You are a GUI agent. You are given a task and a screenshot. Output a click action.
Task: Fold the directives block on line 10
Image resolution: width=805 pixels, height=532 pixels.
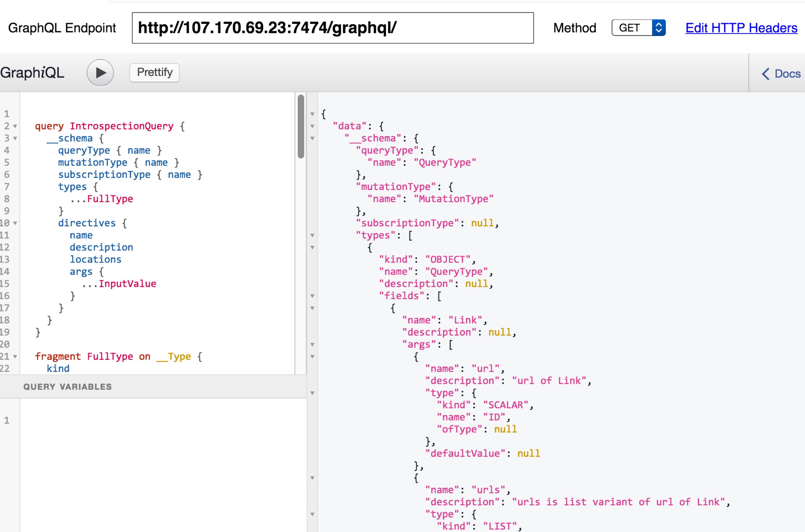pyautogui.click(x=15, y=223)
